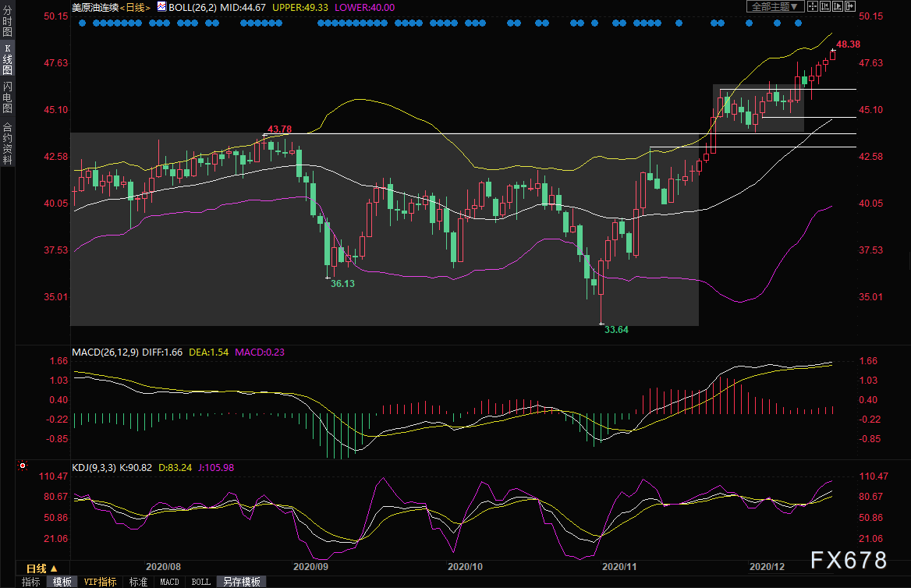Click the chart range-start toolbar icon
This screenshot has height=588, width=911.
[825, 6]
